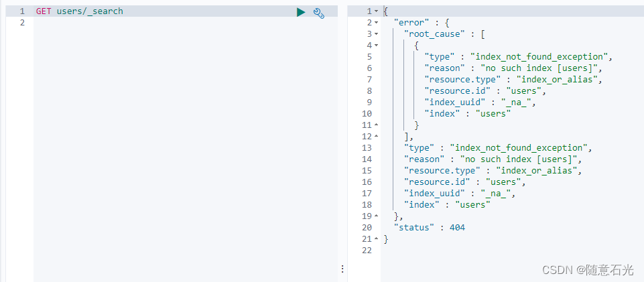The image size is (644, 282).
Task: Click "index_not_found_exception" on response line 5
Action: (x=539, y=57)
